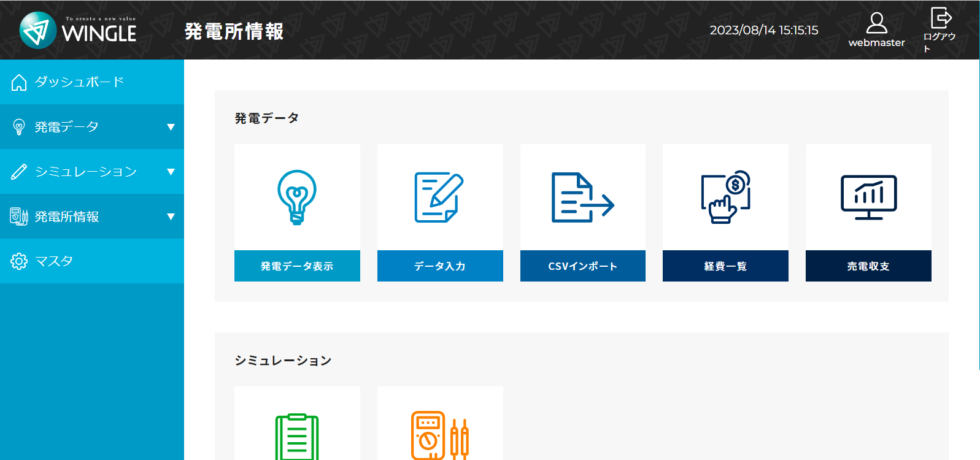Open ダッシュボード in the sidebar
This screenshot has height=460, width=980.
coord(79,82)
